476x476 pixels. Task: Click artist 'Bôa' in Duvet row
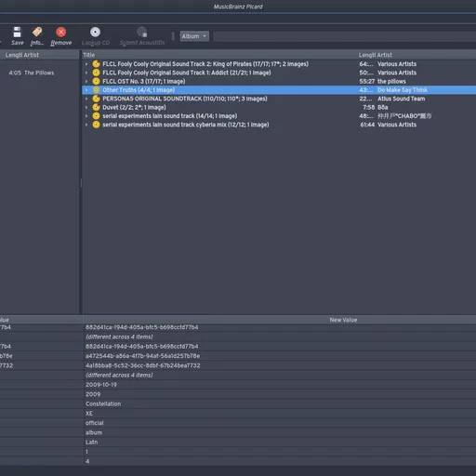(x=382, y=108)
